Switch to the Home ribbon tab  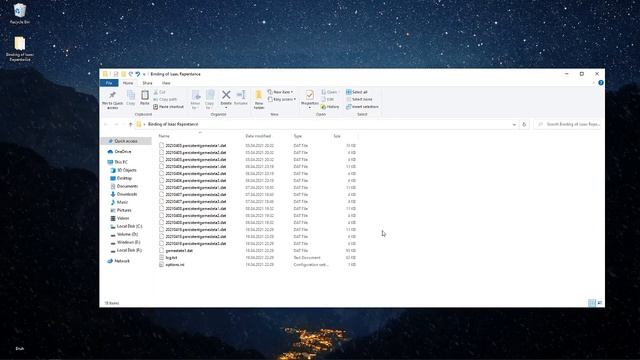point(128,83)
